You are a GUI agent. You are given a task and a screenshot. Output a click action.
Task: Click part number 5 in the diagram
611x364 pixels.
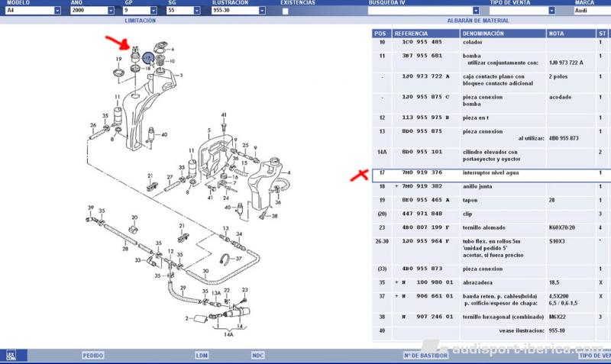point(209,130)
